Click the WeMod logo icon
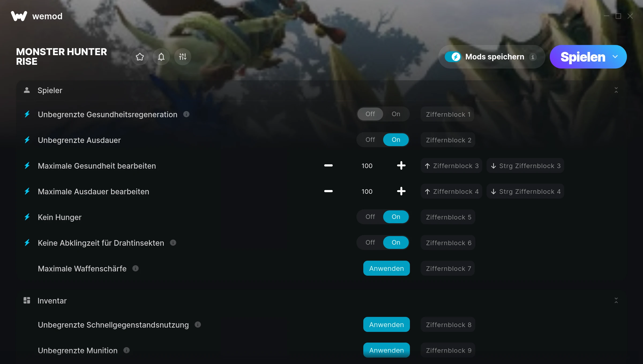This screenshot has height=364, width=643. click(19, 16)
